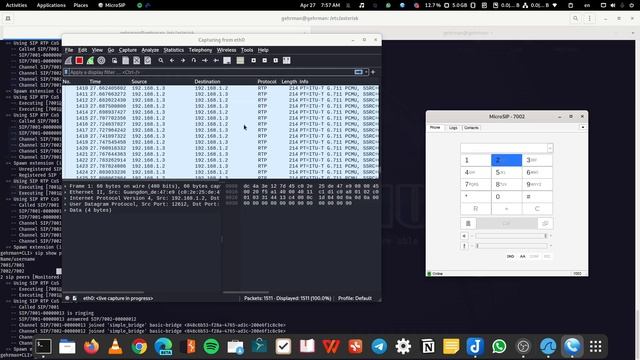
Task: Close the capture file via the toolbar X icon
Action: click(137, 60)
